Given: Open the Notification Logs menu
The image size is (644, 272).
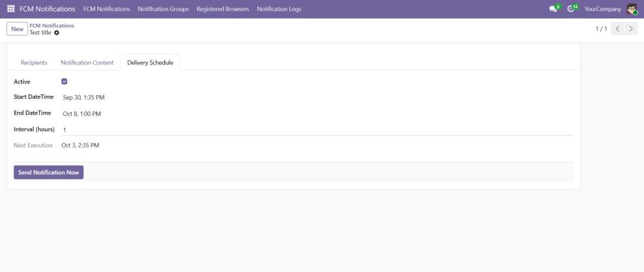Looking at the screenshot, I should 279,9.
